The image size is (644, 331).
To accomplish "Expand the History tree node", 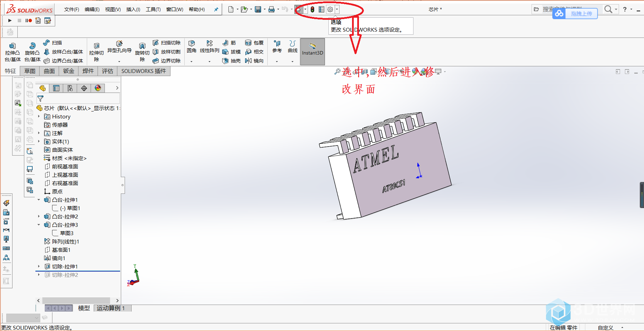I will pyautogui.click(x=39, y=116).
